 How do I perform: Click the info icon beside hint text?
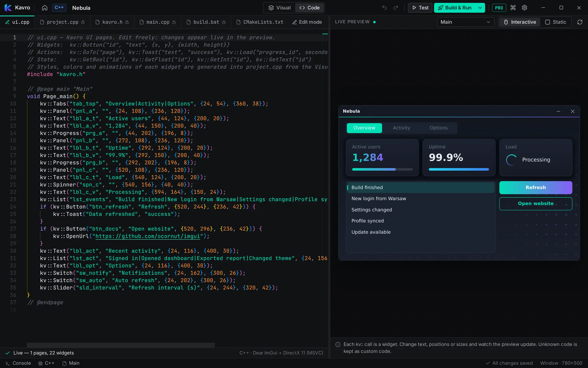pos(338,344)
